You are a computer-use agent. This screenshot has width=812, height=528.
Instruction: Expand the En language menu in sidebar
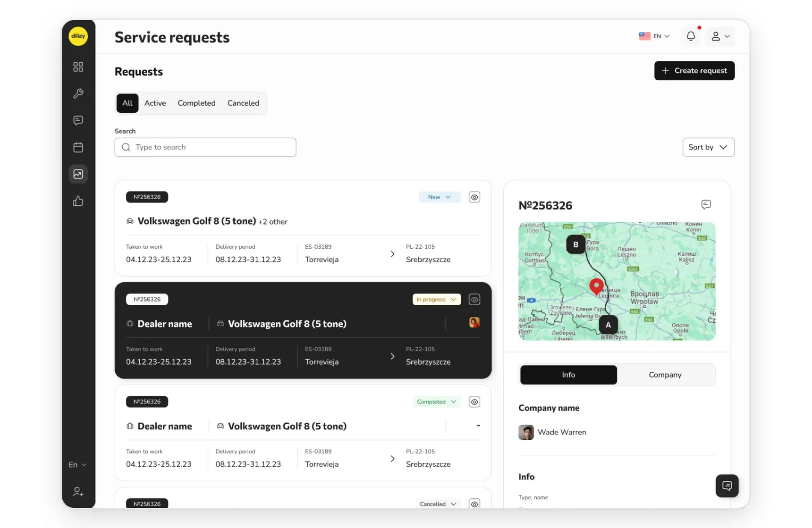(77, 465)
